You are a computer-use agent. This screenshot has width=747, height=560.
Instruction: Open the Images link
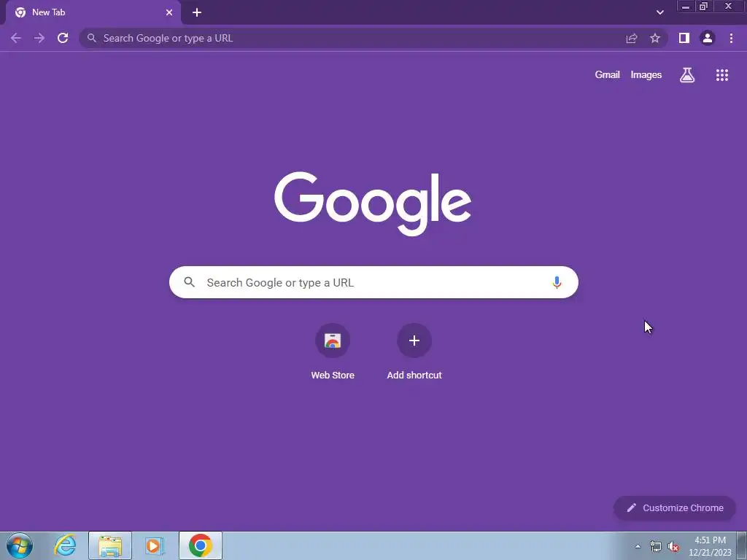[x=646, y=75]
